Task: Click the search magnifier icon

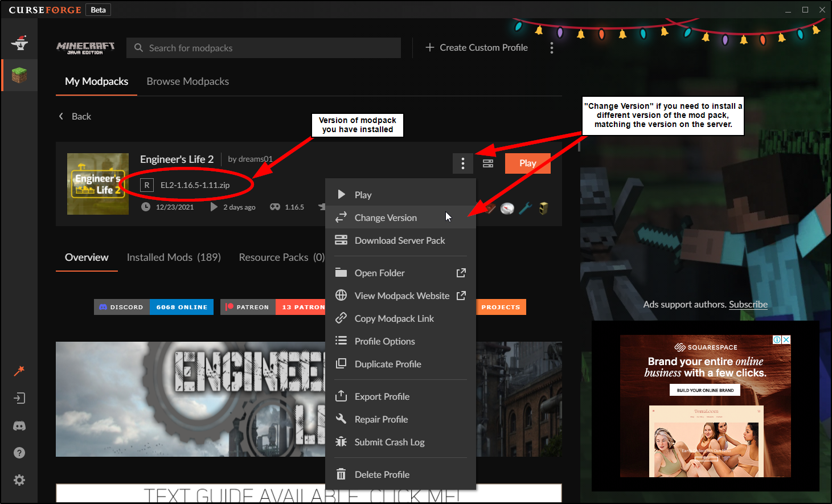Action: (138, 48)
